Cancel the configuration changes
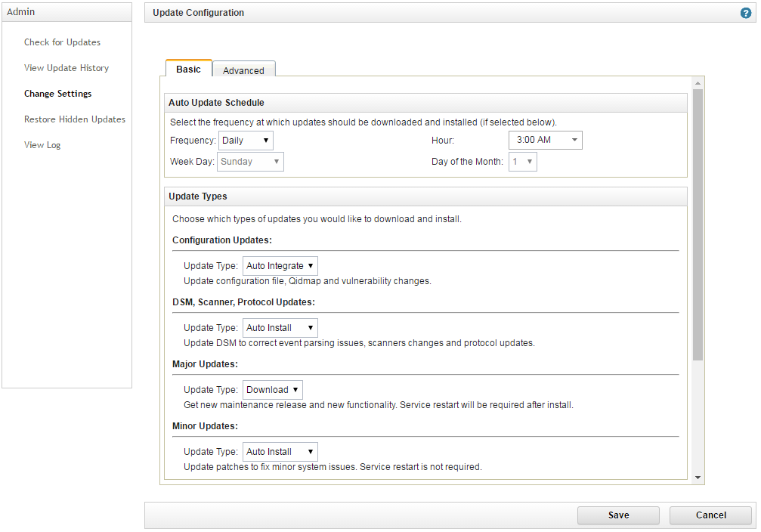This screenshot has height=532, width=761. [x=710, y=515]
